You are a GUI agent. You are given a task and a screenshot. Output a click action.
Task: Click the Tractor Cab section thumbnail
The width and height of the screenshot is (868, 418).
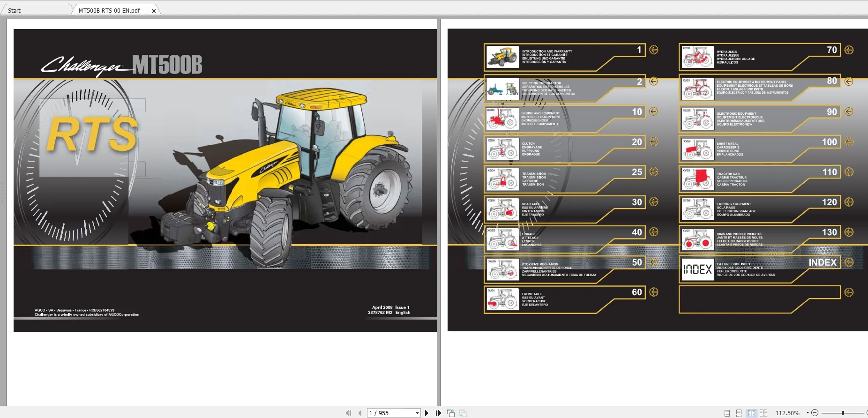[697, 179]
